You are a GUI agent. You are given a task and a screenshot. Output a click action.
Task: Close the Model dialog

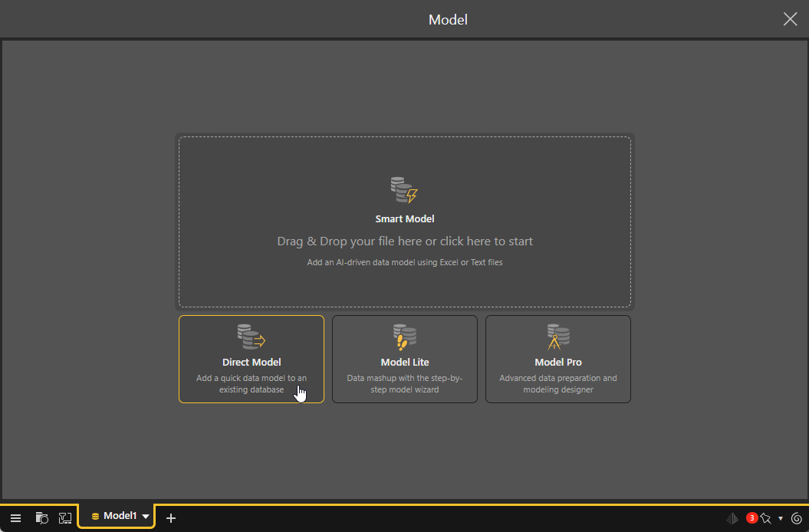click(x=790, y=19)
